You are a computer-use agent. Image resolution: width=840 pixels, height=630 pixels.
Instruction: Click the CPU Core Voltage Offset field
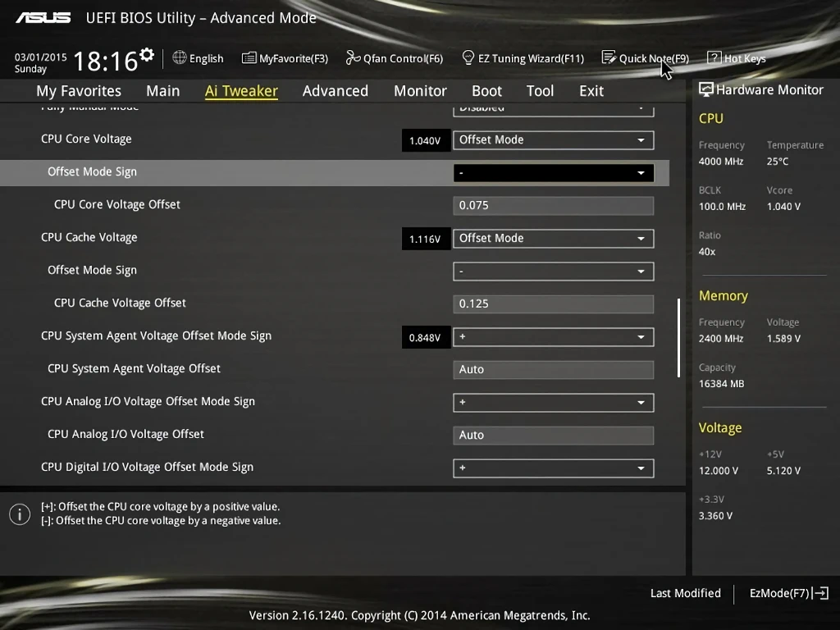coord(554,206)
